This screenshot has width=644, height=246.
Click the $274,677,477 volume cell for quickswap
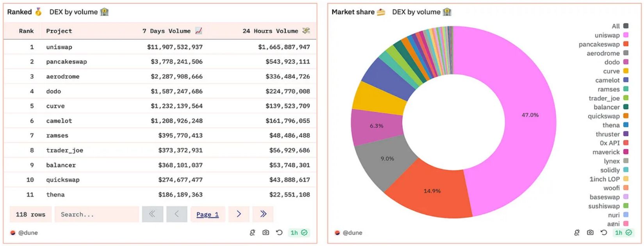click(x=180, y=180)
